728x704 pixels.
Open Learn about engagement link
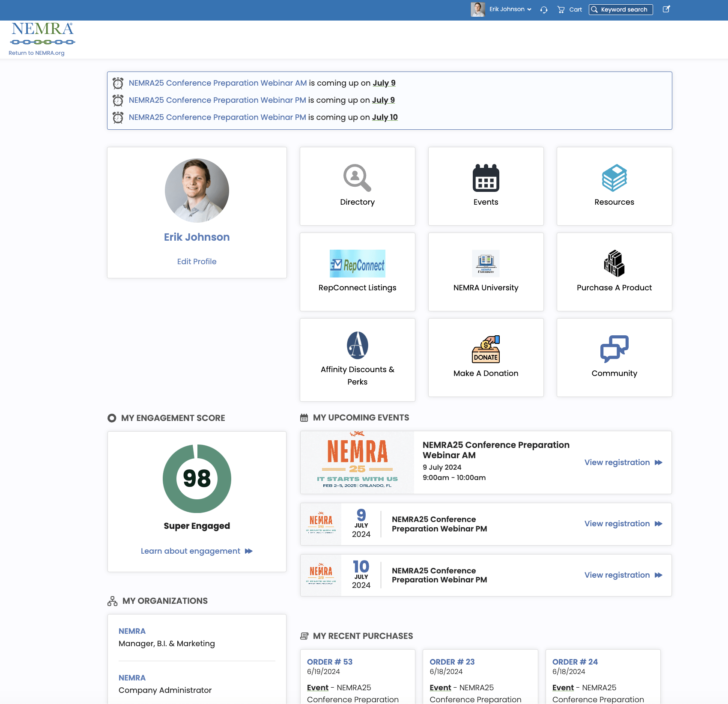tap(197, 551)
